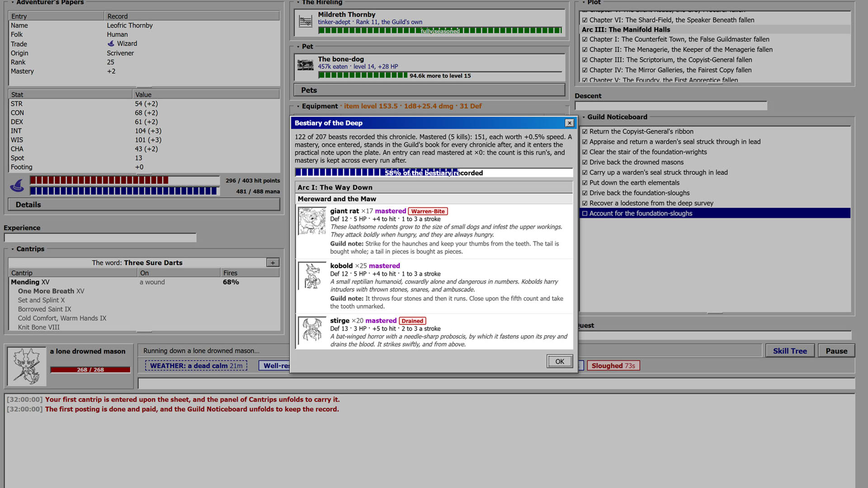Open the stirge illustration
The width and height of the screenshot is (868, 488).
click(x=312, y=332)
